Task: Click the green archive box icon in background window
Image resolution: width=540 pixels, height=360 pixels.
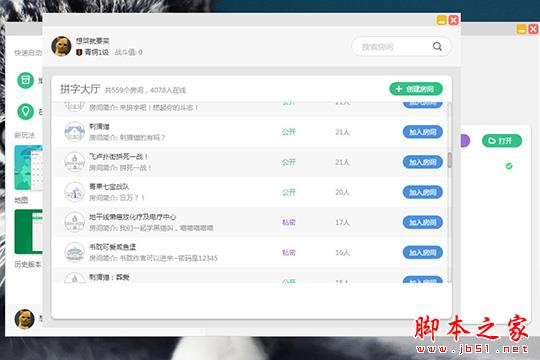Action: click(25, 80)
